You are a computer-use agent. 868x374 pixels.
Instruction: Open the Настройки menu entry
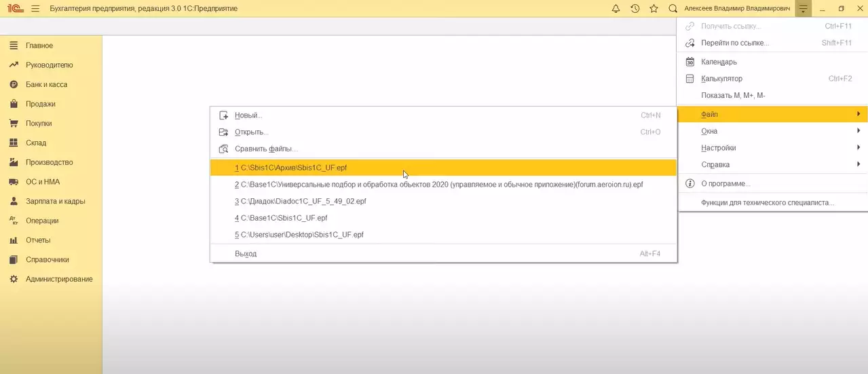pyautogui.click(x=772, y=148)
